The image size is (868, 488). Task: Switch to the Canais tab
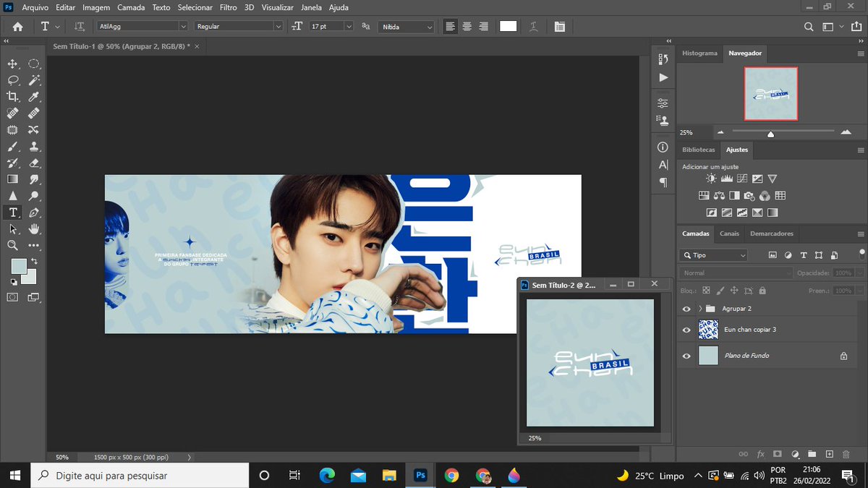729,234
